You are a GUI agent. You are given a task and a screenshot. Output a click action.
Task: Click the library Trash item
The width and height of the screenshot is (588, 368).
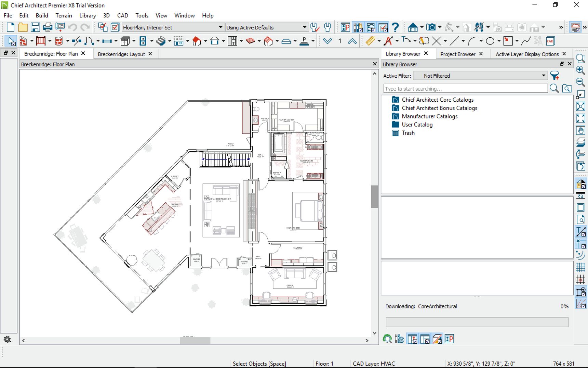(x=408, y=133)
